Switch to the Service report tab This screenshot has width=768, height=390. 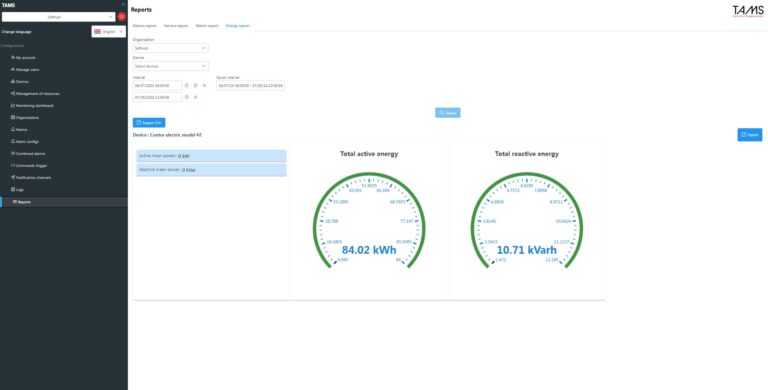(x=176, y=25)
